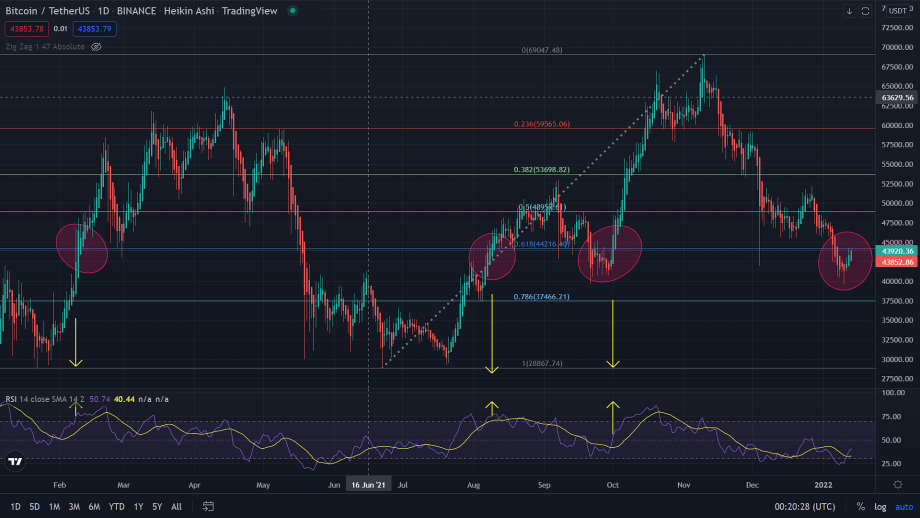Click the green market status dot

(x=292, y=11)
